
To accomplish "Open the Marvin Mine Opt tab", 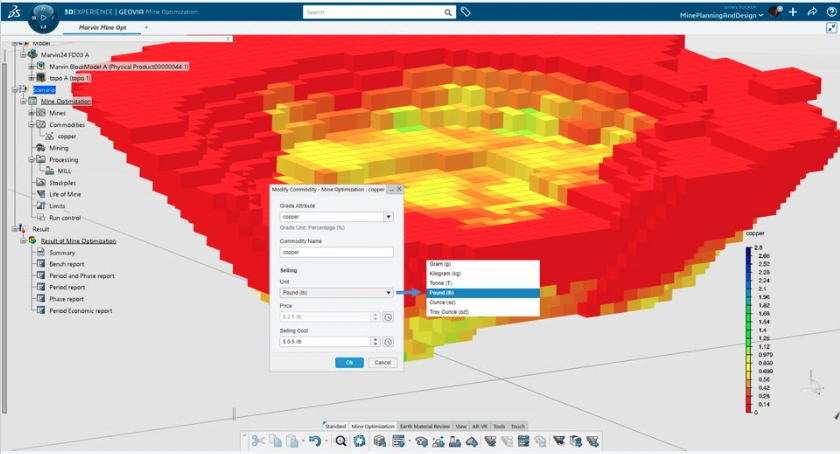I will click(102, 27).
